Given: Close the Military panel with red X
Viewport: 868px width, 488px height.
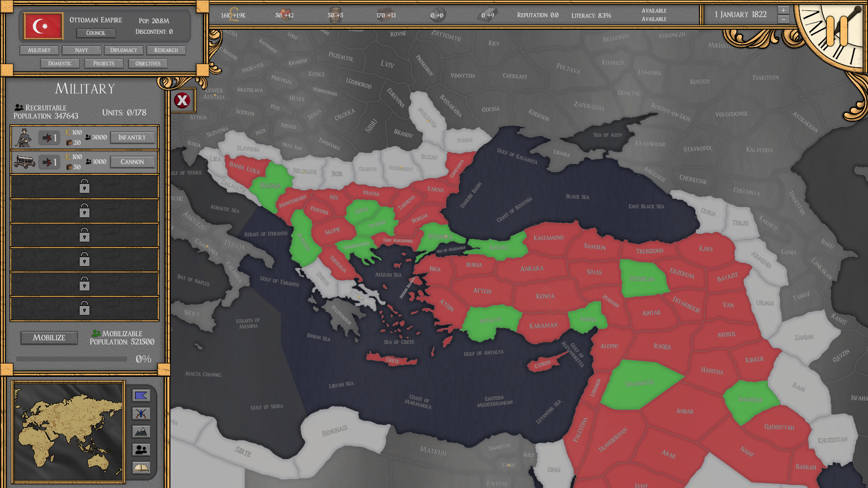Looking at the screenshot, I should click(x=183, y=100).
